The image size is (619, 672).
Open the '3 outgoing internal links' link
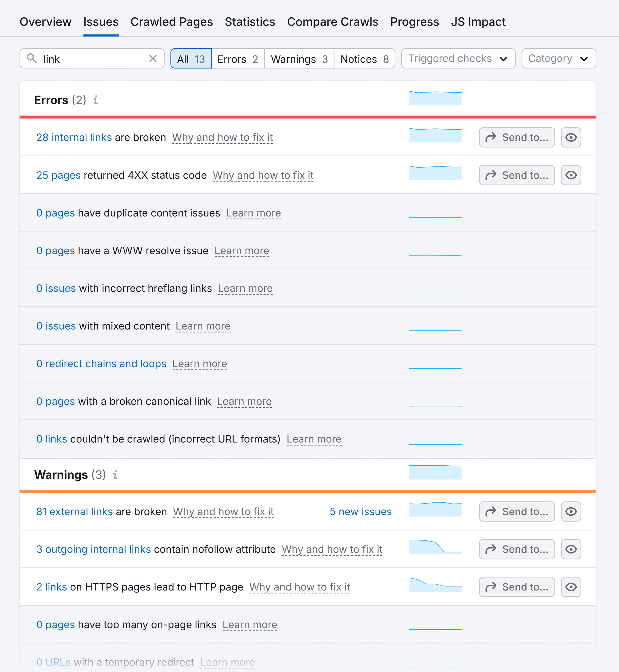click(x=93, y=550)
